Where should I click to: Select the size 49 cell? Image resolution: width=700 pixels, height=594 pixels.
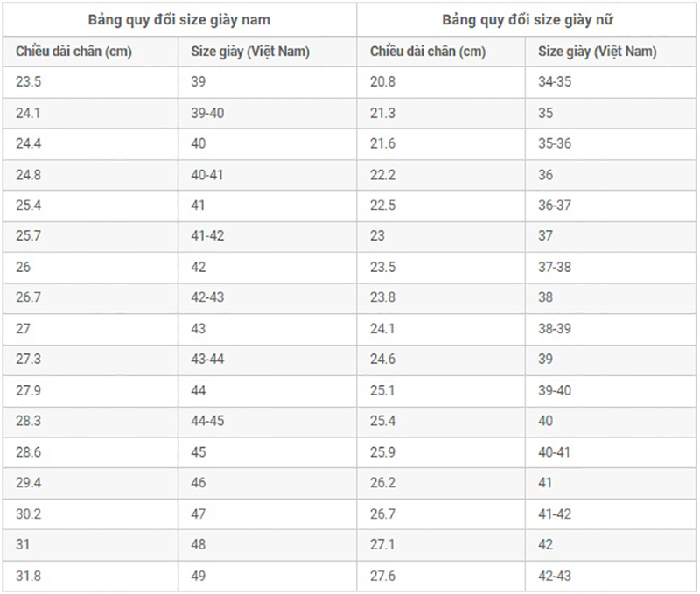(x=199, y=575)
